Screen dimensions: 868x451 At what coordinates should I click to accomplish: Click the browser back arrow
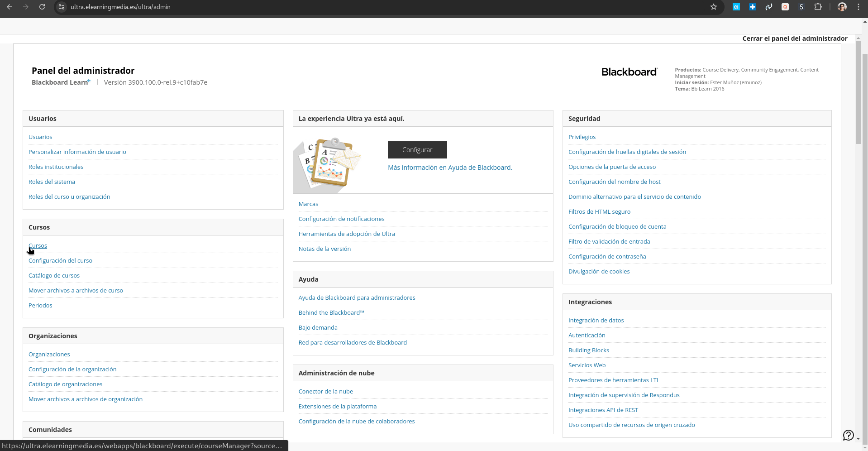click(x=10, y=7)
